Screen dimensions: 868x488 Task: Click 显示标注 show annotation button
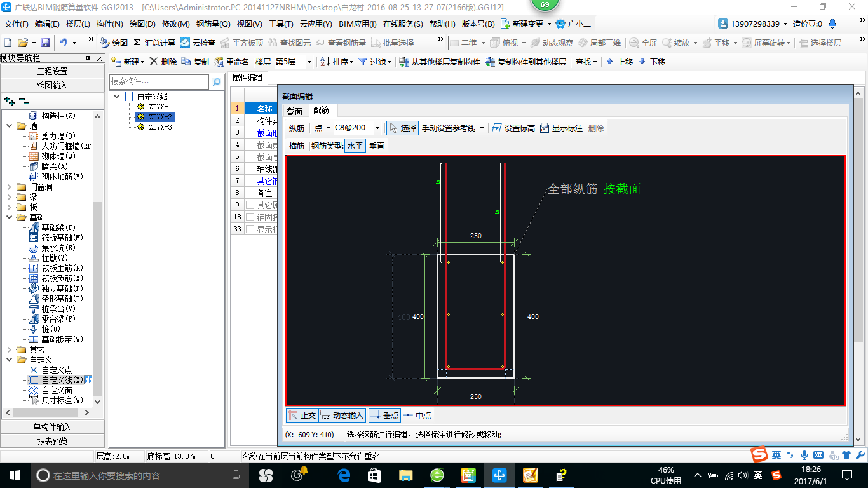[561, 128]
